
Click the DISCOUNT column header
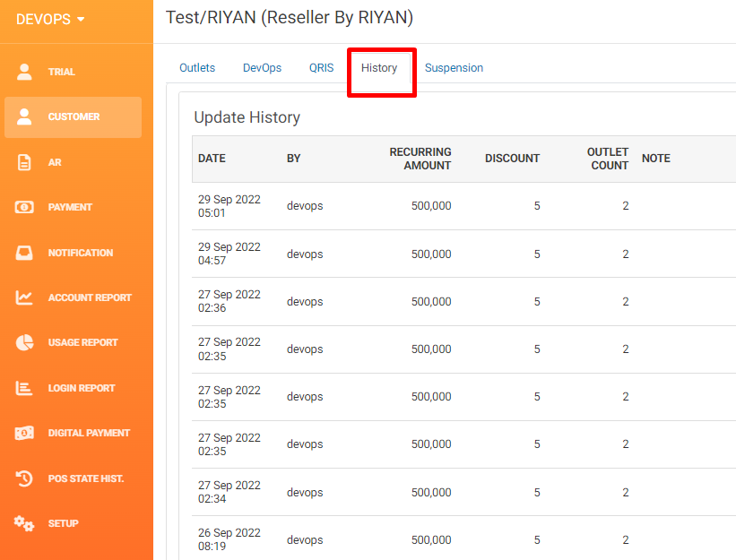point(512,159)
